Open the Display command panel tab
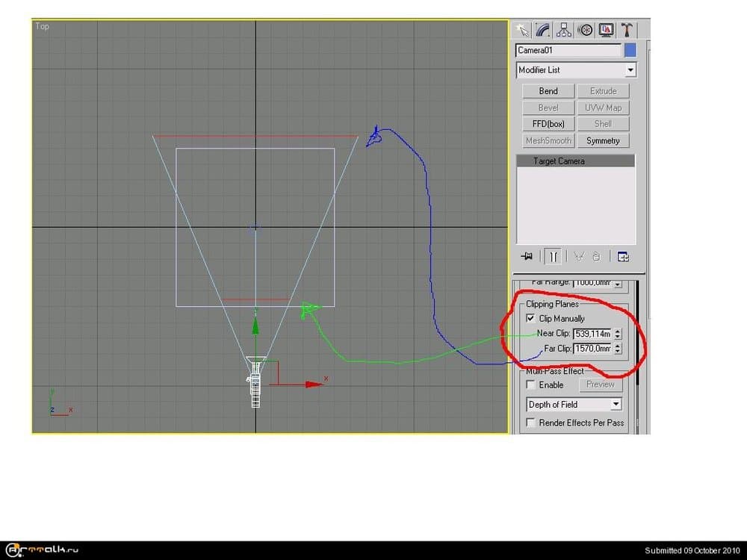The image size is (747, 560). tap(606, 30)
